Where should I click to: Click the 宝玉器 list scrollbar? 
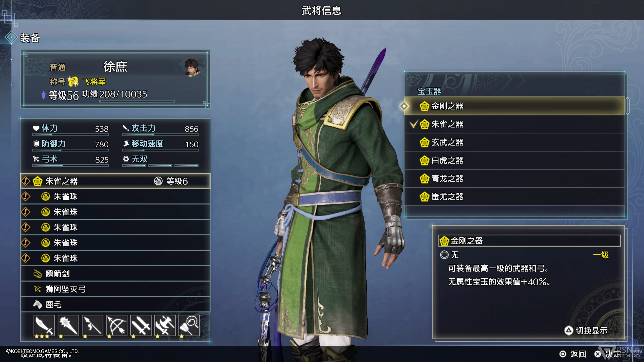pyautogui.click(x=628, y=106)
